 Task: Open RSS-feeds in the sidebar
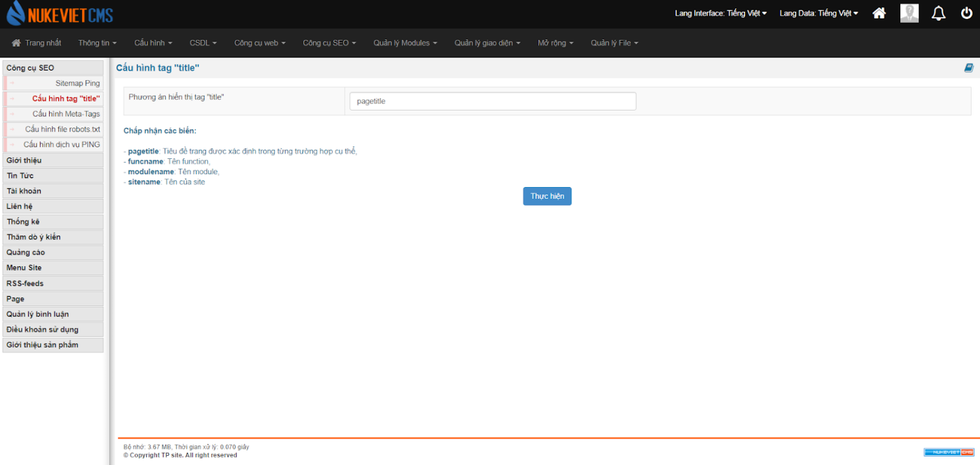coord(53,283)
